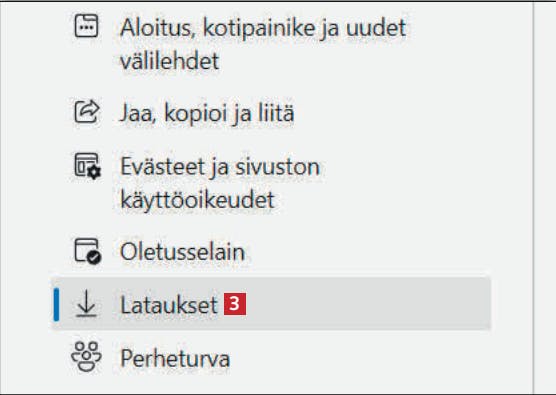556x395 pixels.
Task: Click the Oletusselain browser checkmark icon
Action: (87, 251)
